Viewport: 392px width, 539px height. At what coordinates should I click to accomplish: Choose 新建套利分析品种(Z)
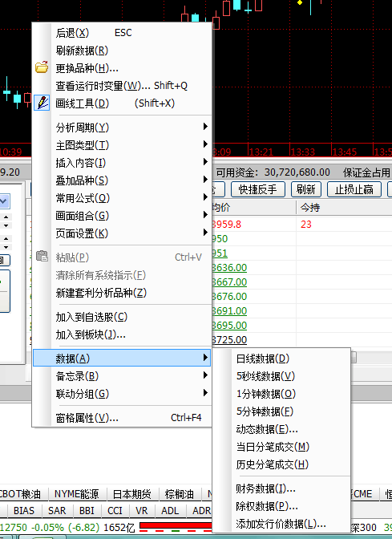tap(122, 293)
